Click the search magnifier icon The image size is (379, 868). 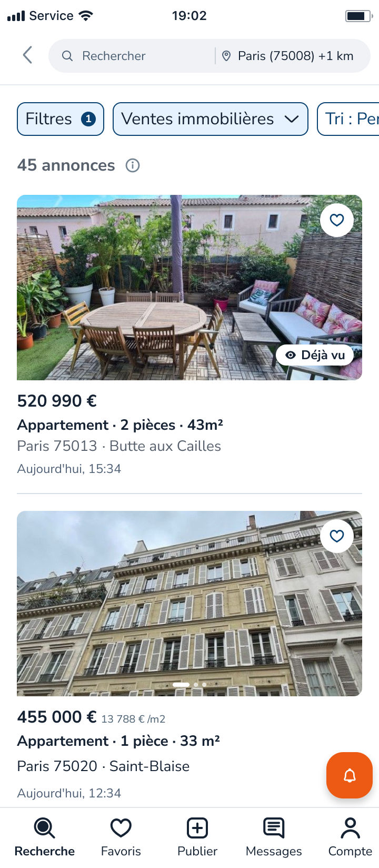pyautogui.click(x=67, y=56)
